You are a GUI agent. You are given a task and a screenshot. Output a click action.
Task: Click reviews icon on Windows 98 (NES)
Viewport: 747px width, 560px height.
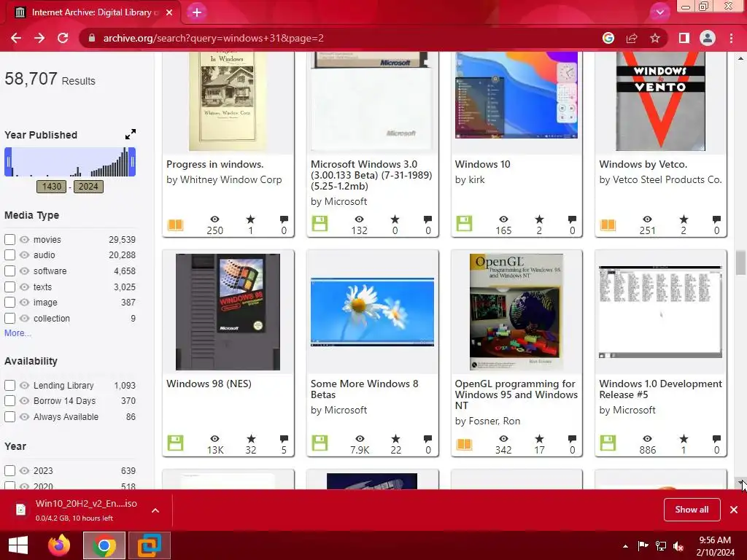coord(284,438)
